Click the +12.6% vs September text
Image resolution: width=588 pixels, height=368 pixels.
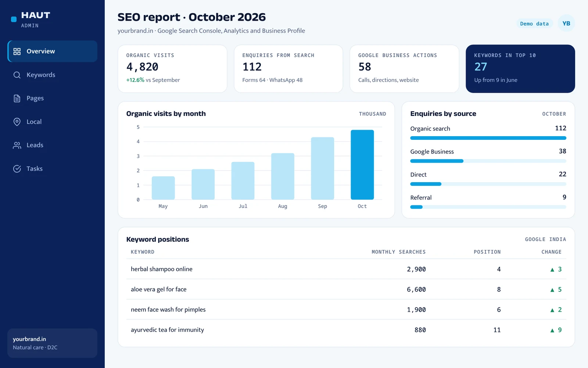[x=153, y=80]
